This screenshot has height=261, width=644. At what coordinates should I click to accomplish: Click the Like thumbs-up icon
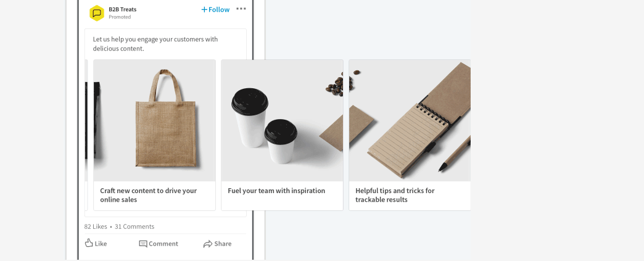pyautogui.click(x=89, y=243)
